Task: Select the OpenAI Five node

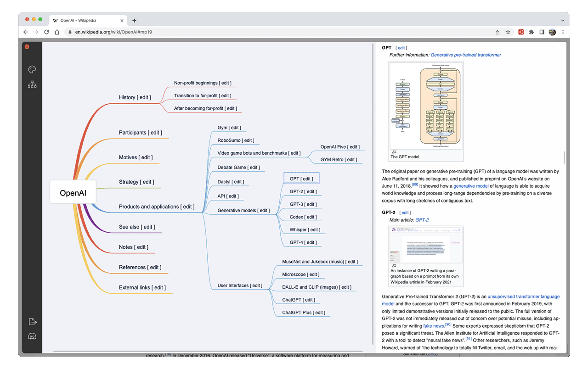Action: pyautogui.click(x=340, y=147)
